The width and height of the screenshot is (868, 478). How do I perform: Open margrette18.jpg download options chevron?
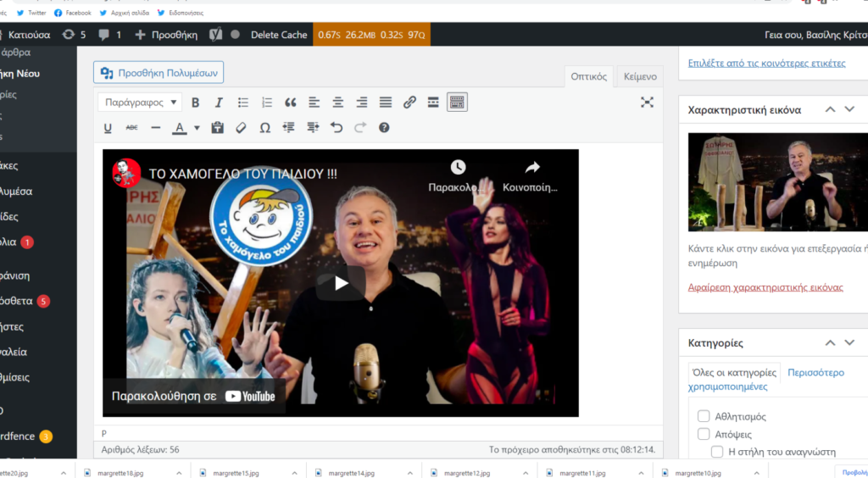pos(179,473)
